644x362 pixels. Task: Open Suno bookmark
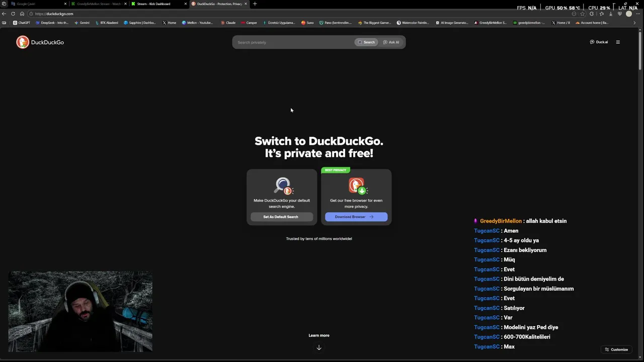tap(307, 23)
